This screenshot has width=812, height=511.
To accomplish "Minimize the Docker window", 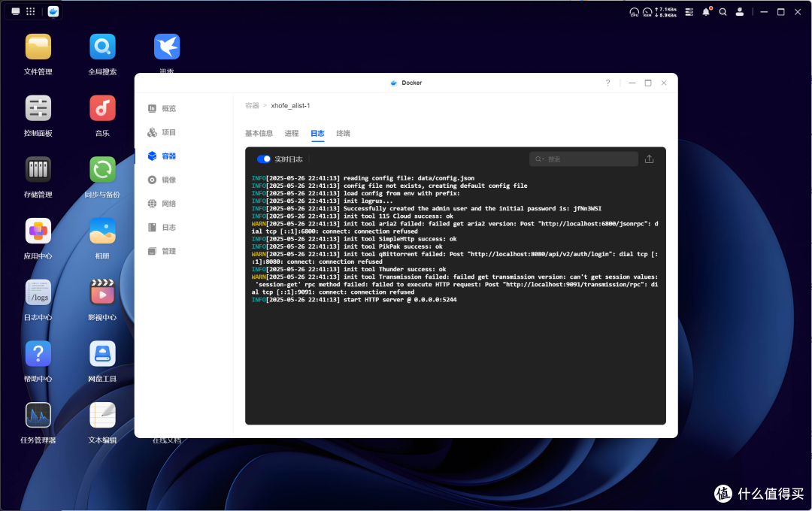I will tap(632, 83).
